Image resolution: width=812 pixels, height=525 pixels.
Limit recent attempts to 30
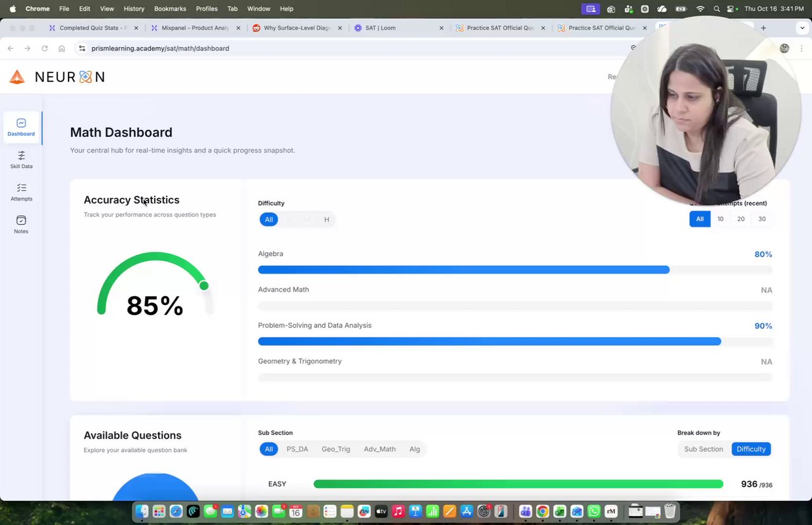(x=762, y=219)
